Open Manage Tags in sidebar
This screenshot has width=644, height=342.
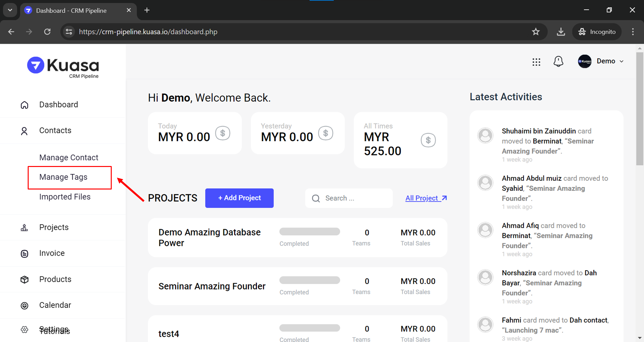pyautogui.click(x=63, y=177)
